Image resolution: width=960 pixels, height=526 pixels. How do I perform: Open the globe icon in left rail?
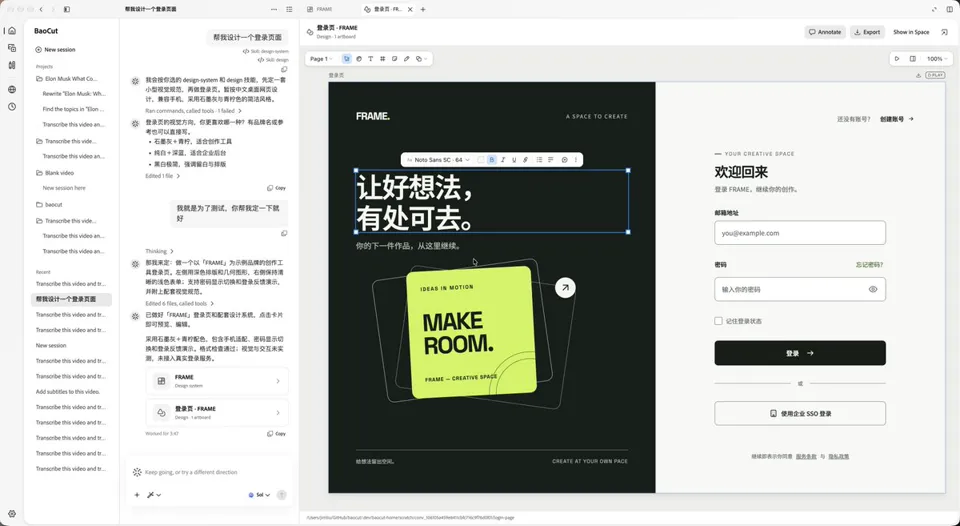click(x=12, y=89)
